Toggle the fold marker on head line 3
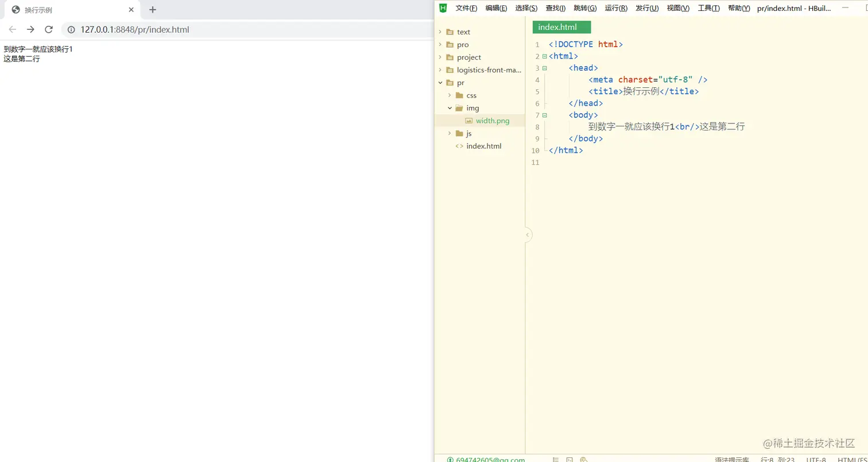 [x=544, y=68]
